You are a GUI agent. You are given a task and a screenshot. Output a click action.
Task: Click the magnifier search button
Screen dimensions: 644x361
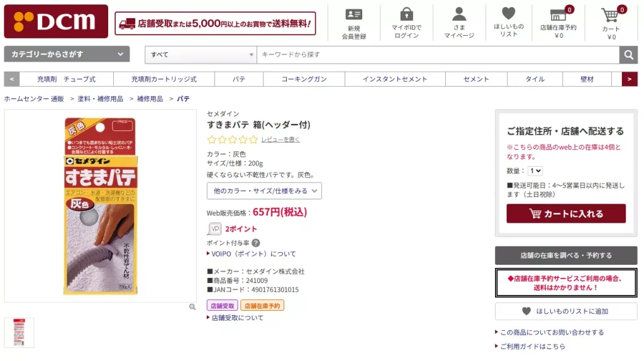(628, 55)
